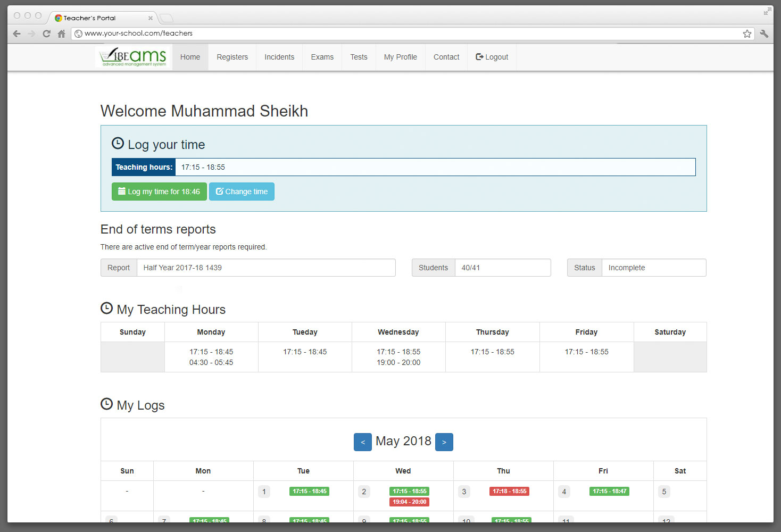Open the Exams section
The width and height of the screenshot is (781, 532).
[322, 57]
